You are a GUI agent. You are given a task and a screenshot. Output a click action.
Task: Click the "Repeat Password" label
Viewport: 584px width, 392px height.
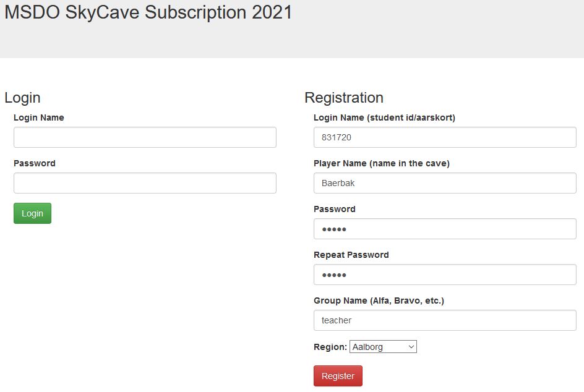coord(351,255)
